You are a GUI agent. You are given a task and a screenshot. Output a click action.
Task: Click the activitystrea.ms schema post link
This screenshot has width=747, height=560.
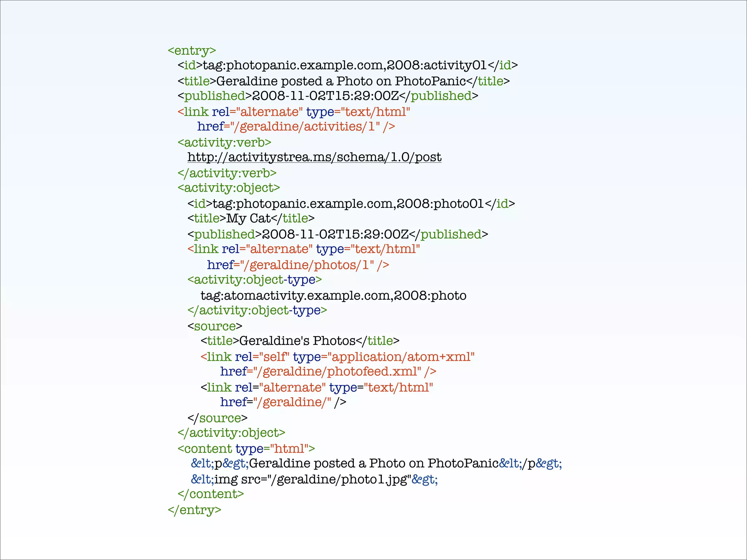pos(314,157)
